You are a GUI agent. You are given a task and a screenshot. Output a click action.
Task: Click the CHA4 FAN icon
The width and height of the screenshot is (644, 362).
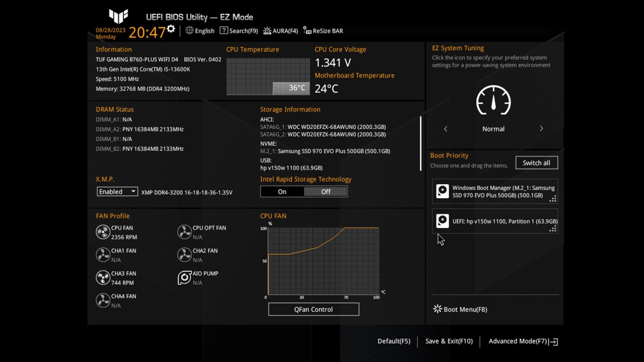click(x=103, y=300)
